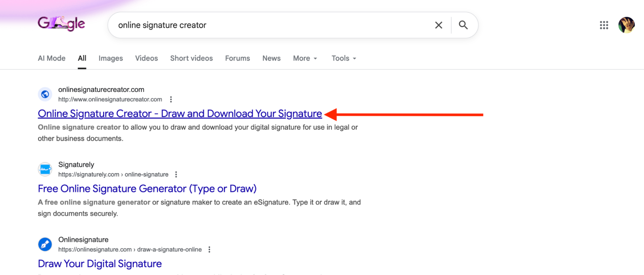Screen dimensions: 644x275
Task: Click the Signaturely site name
Action: tap(76, 165)
